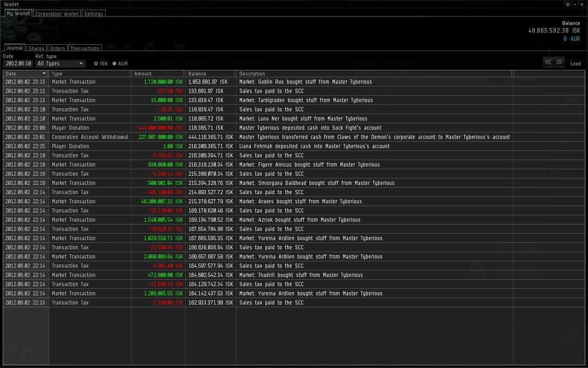Minimize the Wallet window
This screenshot has height=368, width=588.
click(575, 4)
